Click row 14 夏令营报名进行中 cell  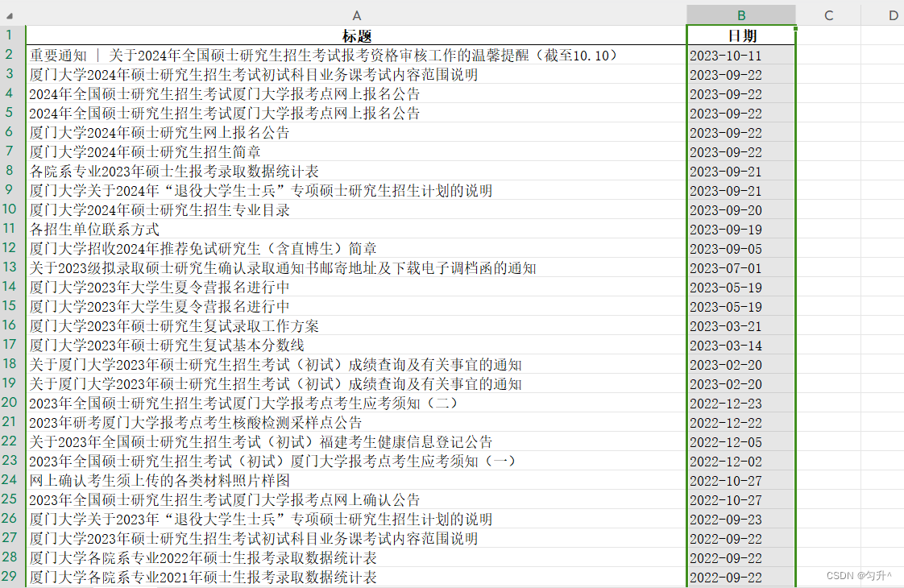[356, 287]
